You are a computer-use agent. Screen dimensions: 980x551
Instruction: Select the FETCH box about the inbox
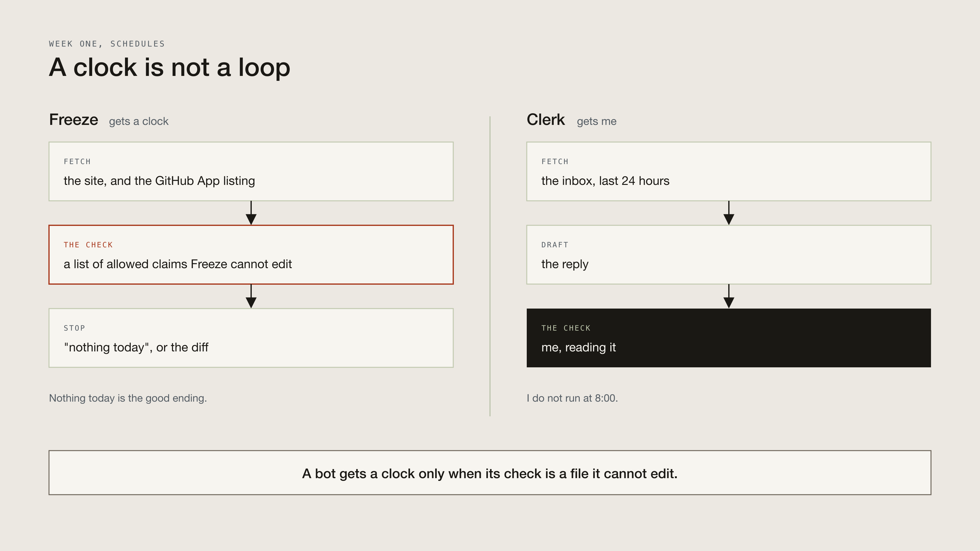coord(729,171)
